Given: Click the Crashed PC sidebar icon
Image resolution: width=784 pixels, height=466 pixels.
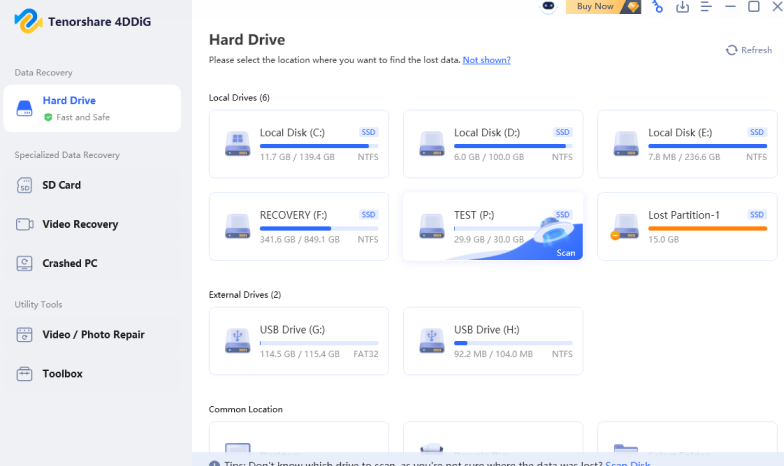Looking at the screenshot, I should pyautogui.click(x=24, y=263).
